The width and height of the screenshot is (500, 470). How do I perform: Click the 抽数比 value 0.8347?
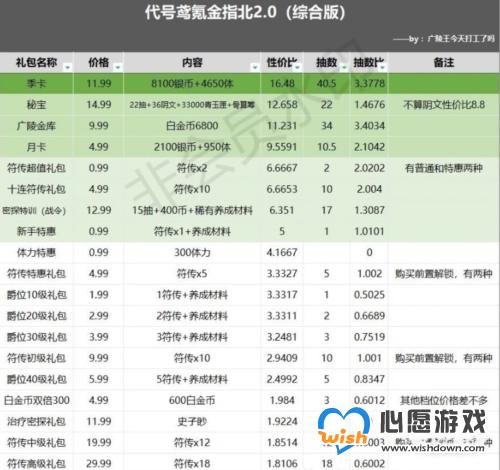click(369, 379)
